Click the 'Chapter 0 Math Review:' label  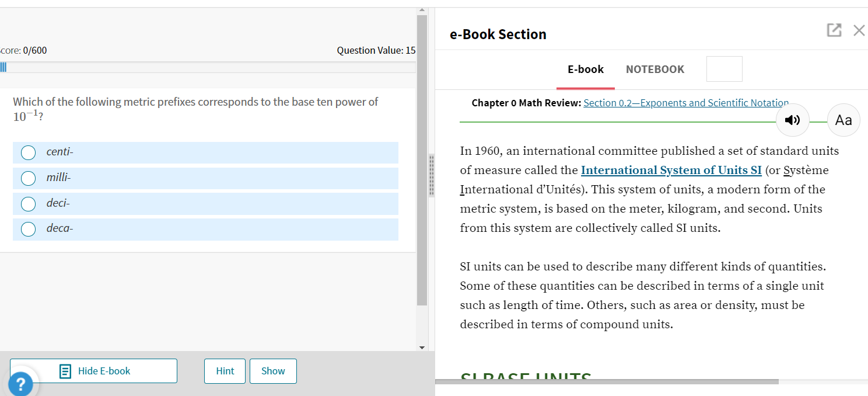pyautogui.click(x=526, y=103)
